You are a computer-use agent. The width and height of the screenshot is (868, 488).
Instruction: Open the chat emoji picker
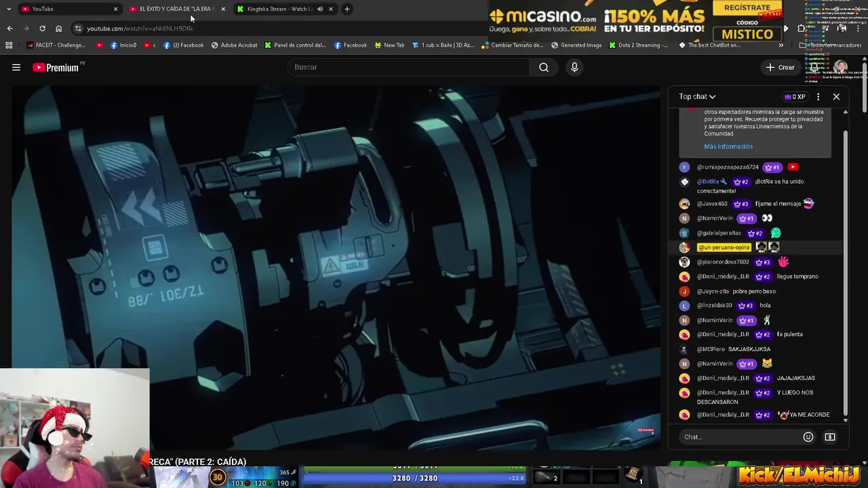[808, 437]
